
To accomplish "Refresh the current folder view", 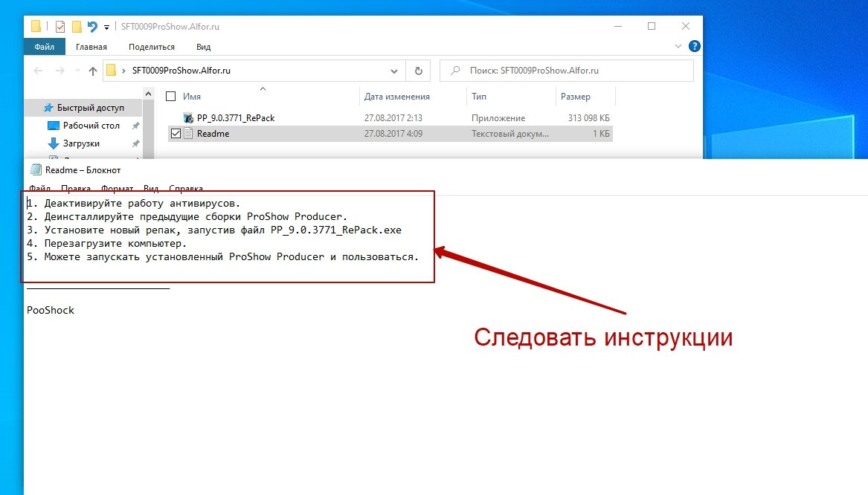I will coord(419,71).
